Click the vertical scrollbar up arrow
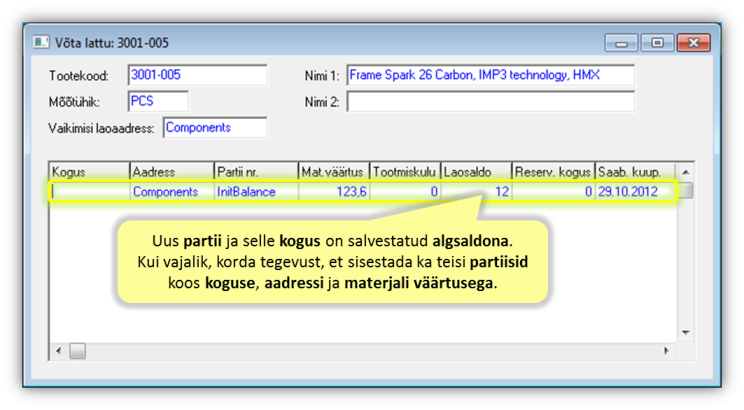This screenshot has width=744, height=410. pos(686,172)
